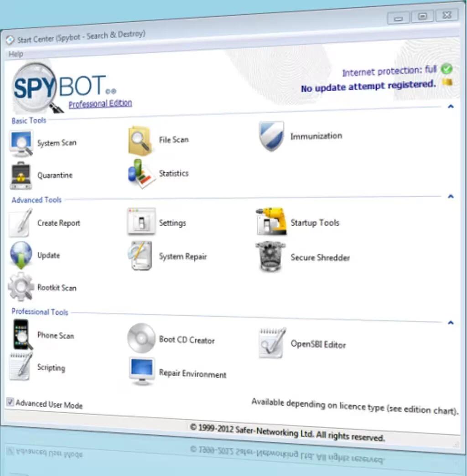The height and width of the screenshot is (476, 467).
Task: Click the Repair Environment label
Action: (192, 374)
